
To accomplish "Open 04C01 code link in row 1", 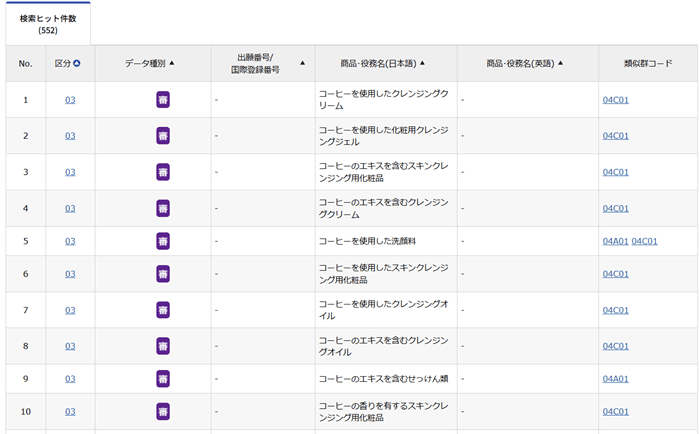I will [x=616, y=100].
